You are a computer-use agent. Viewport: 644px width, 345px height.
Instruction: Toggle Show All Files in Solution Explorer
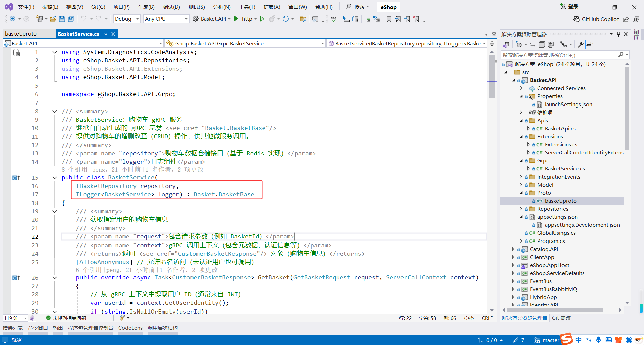pos(551,44)
